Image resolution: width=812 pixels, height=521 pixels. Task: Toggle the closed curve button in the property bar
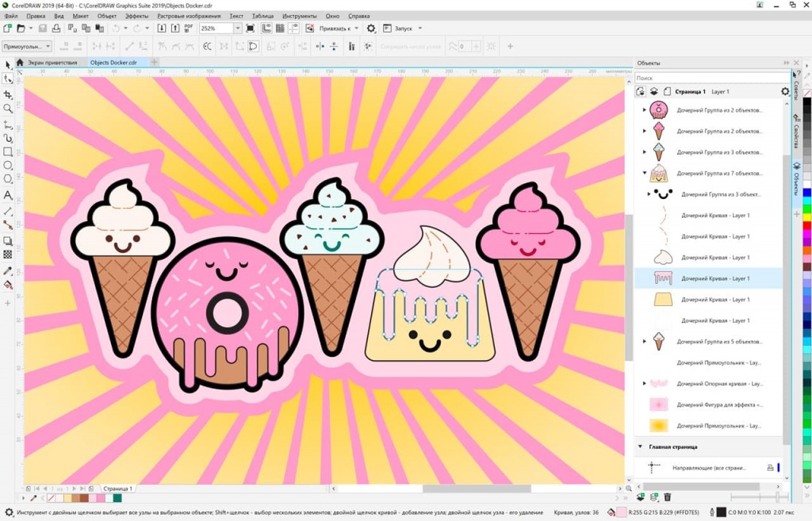253,46
